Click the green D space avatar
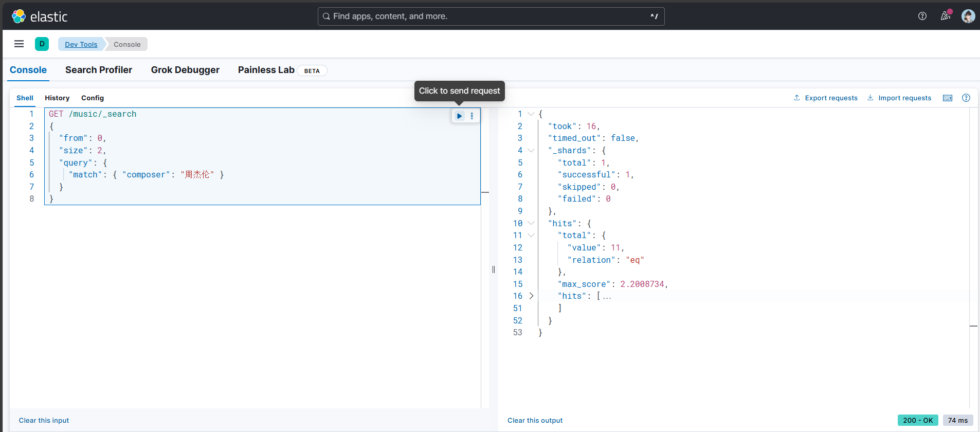 point(42,44)
